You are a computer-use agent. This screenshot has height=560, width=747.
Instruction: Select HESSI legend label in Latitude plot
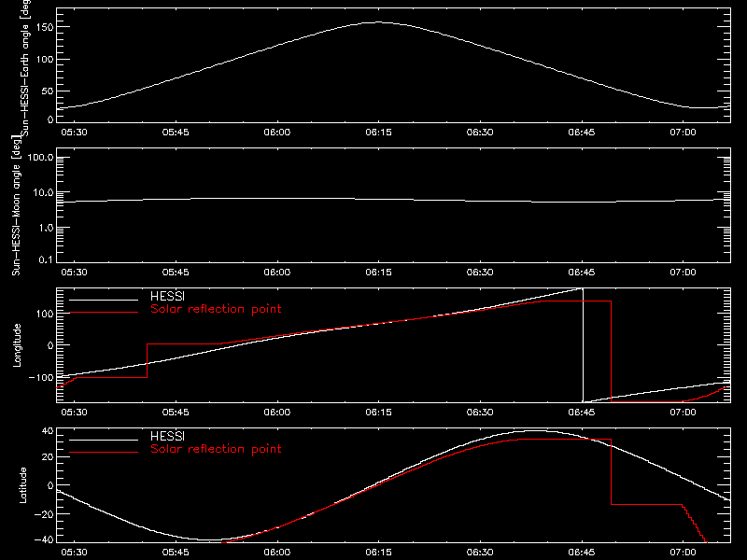click(x=167, y=436)
